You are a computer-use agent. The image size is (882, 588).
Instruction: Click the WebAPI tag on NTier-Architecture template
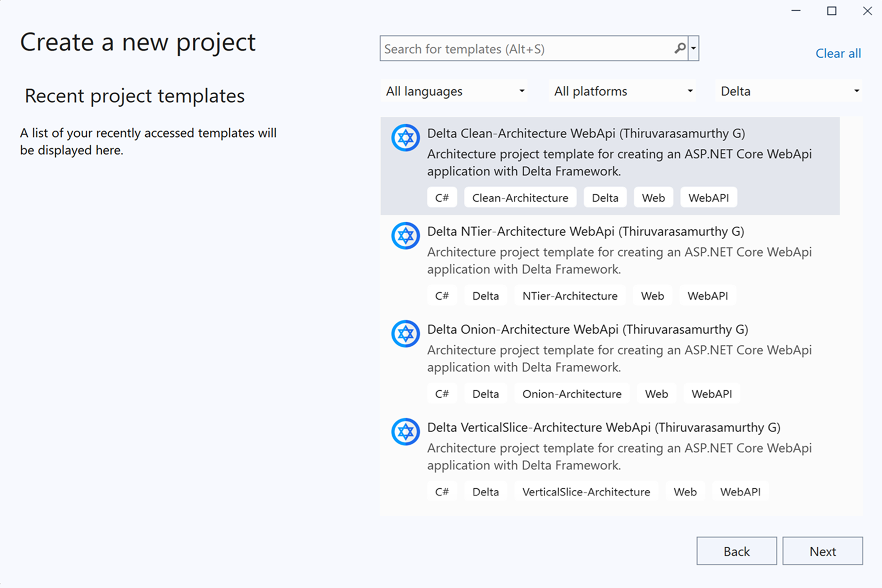click(x=708, y=296)
